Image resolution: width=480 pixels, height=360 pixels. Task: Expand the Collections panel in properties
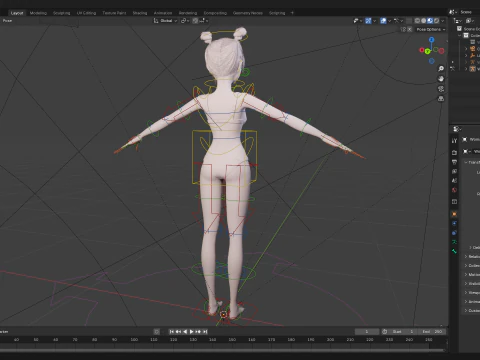[466, 266]
